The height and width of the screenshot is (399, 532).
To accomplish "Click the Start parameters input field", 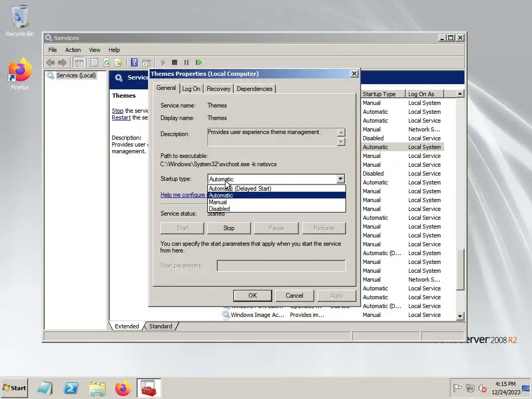I will tap(281, 265).
